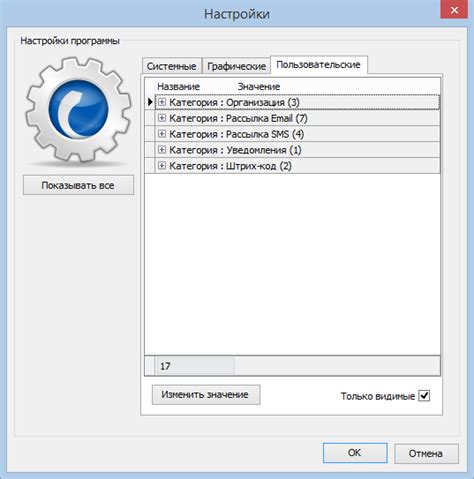The height and width of the screenshot is (479, 474).
Task: Click the Отмена button
Action: tap(426, 453)
